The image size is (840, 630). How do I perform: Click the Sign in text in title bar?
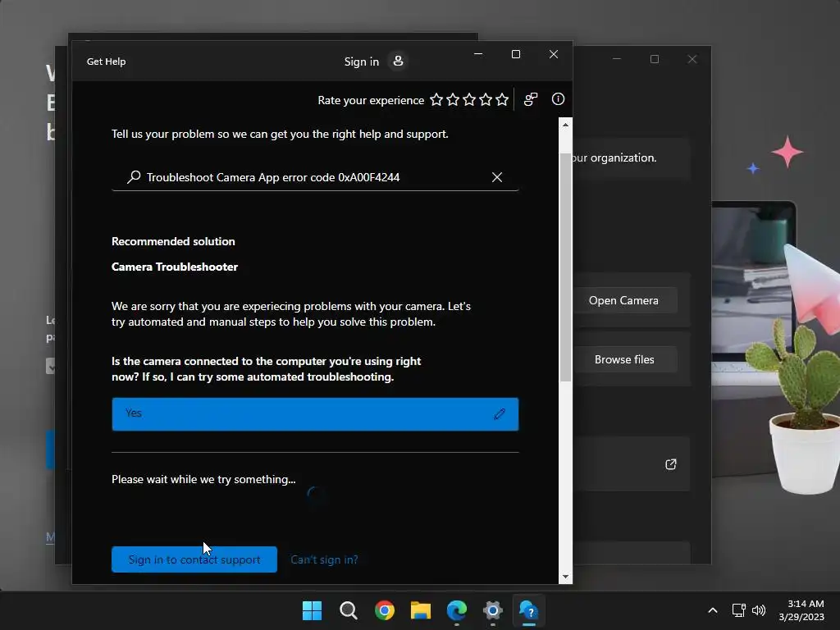point(362,62)
